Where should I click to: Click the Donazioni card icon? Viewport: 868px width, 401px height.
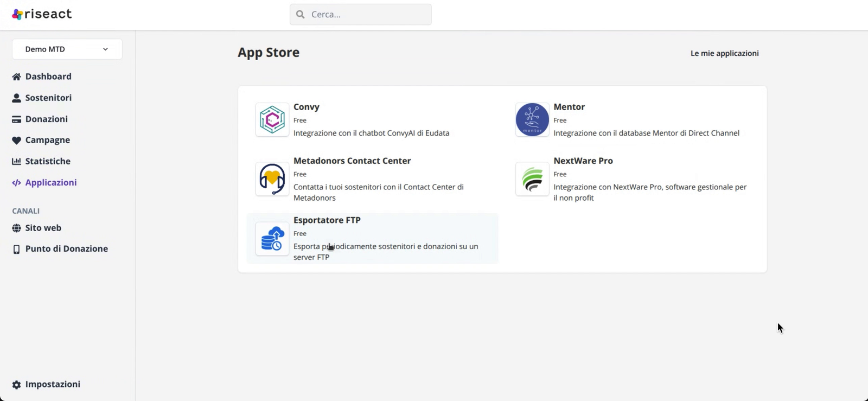pos(16,119)
